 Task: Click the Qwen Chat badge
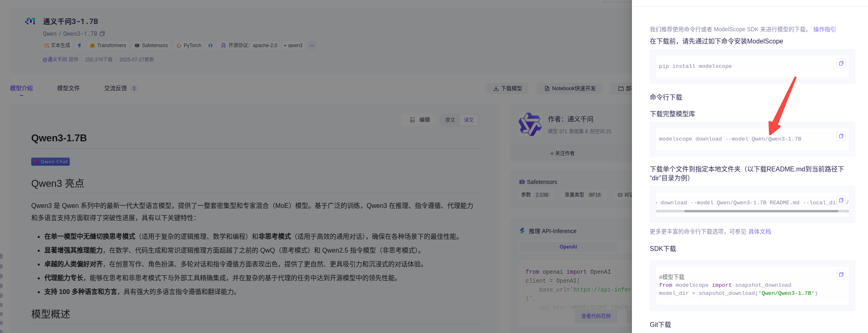[50, 162]
